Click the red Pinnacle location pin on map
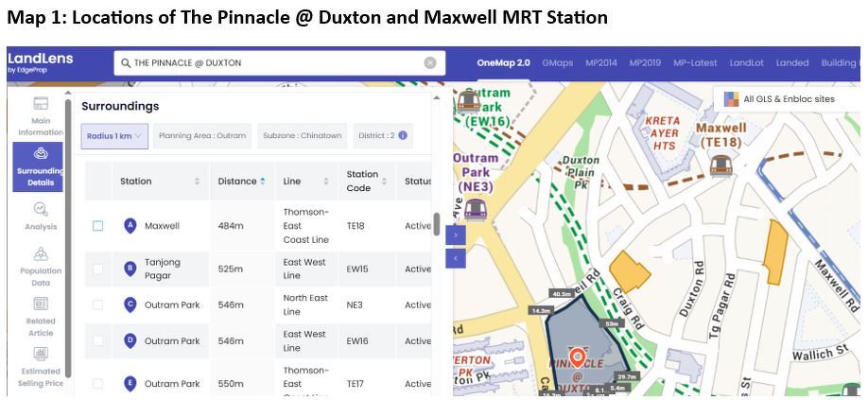 pos(578,358)
